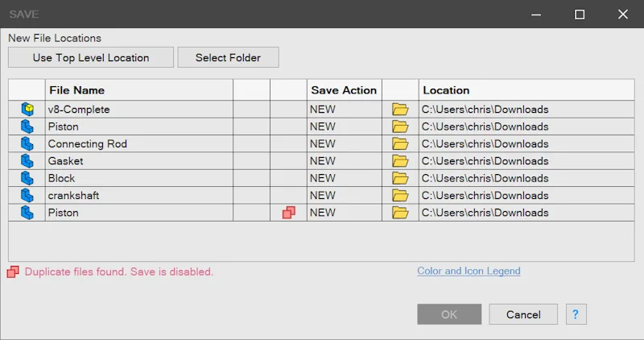The image size is (644, 340).
Task: Click the NEW save action for Gasket
Action: [345, 161]
